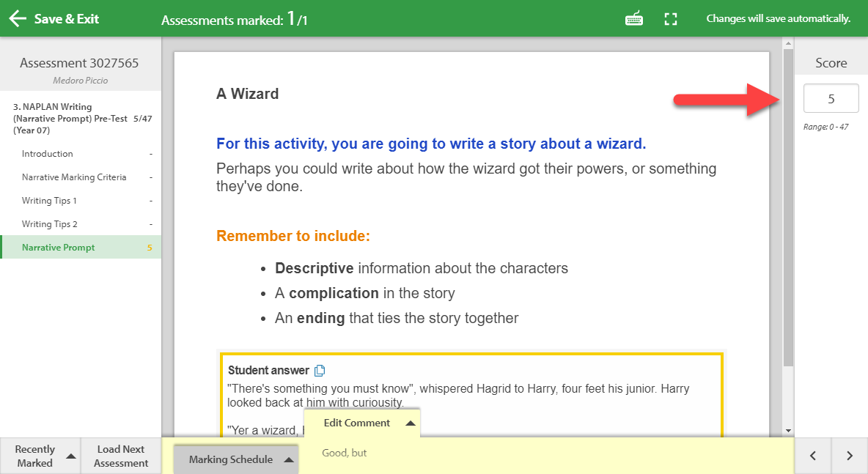This screenshot has width=868, height=474.
Task: Click Load Next Assessment button
Action: 121,456
